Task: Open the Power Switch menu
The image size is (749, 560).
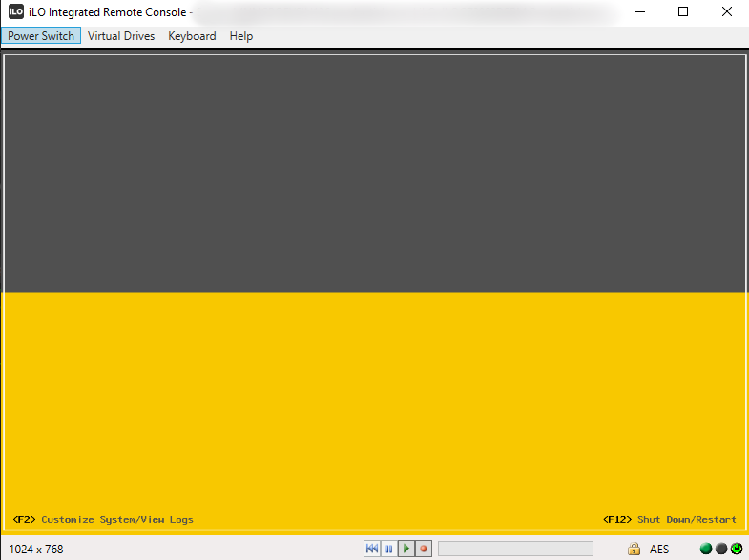Action: click(41, 36)
